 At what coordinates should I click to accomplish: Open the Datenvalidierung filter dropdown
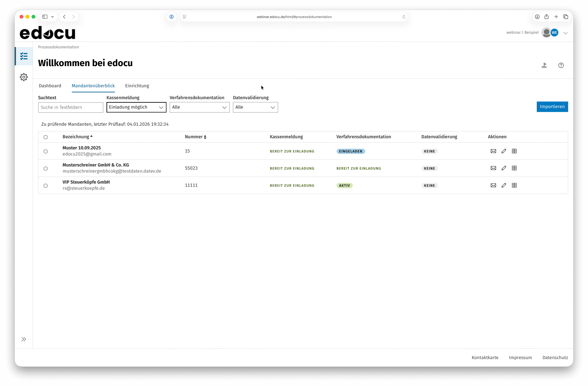255,107
